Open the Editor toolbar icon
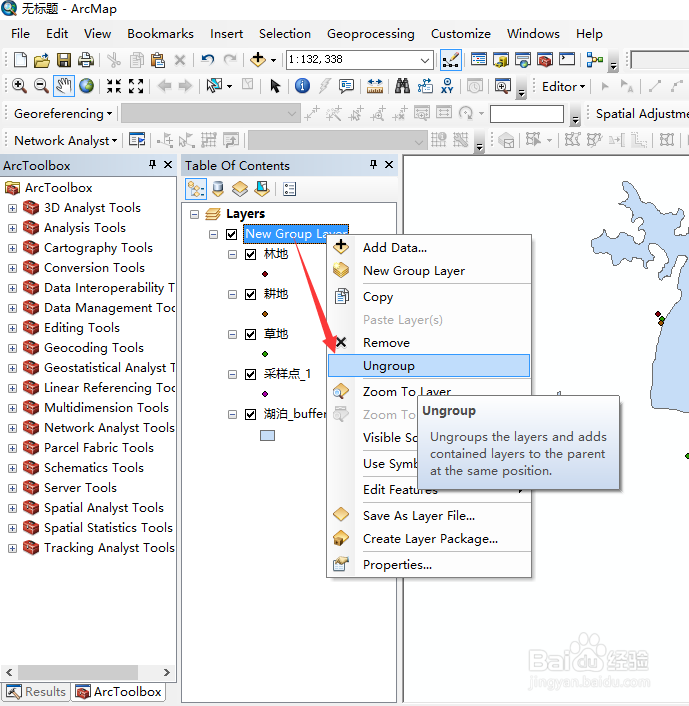This screenshot has width=689, height=706. click(x=450, y=60)
